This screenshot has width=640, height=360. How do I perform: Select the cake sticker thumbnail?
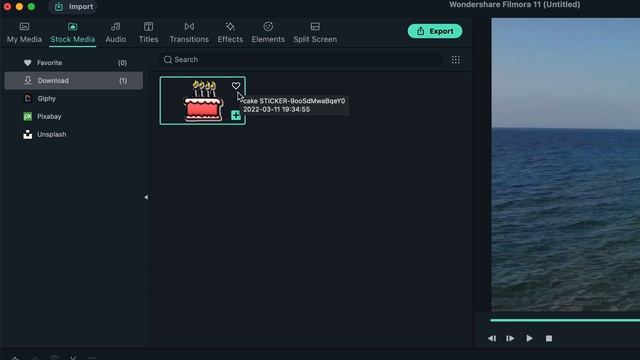tap(202, 100)
